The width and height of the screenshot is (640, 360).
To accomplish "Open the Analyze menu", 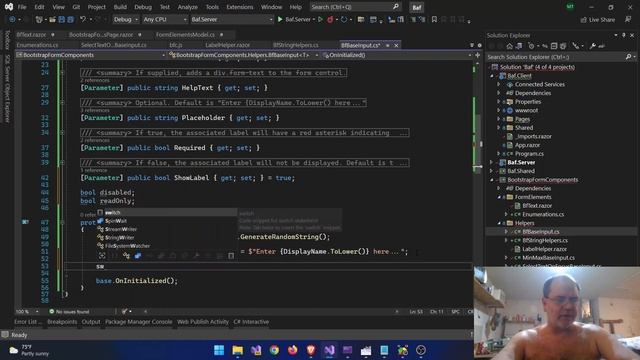I will point(188,7).
